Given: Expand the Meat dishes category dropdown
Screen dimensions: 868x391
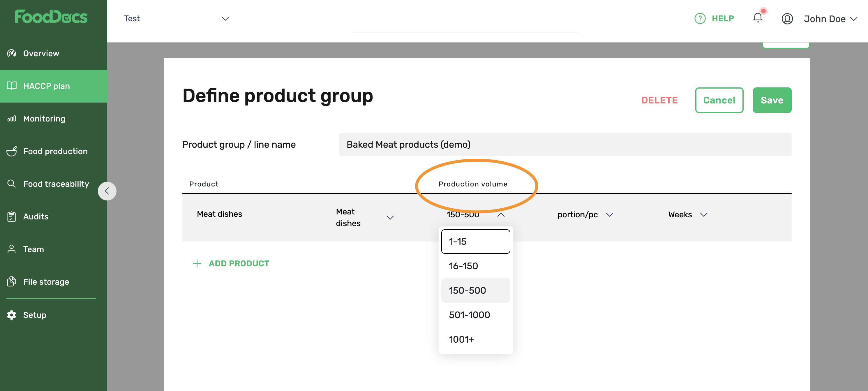Looking at the screenshot, I should tap(365, 217).
